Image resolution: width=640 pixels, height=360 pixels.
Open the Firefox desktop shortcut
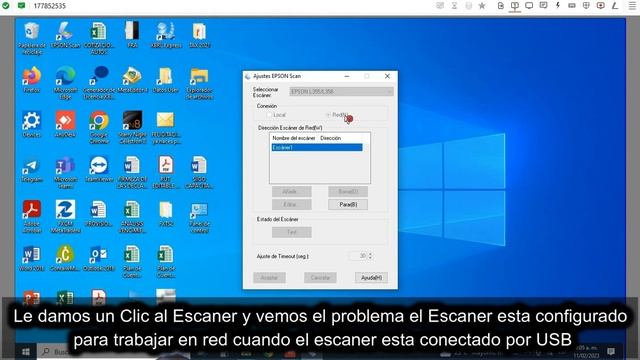click(31, 80)
